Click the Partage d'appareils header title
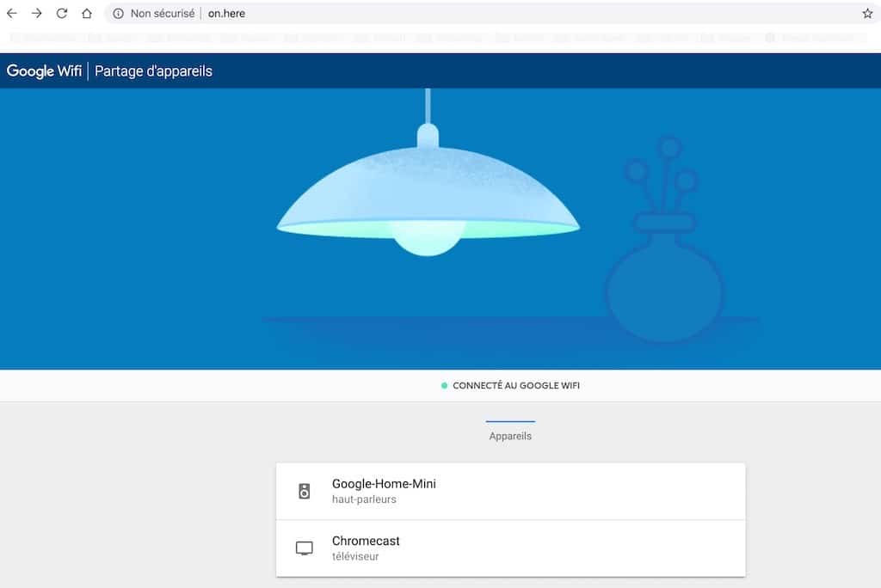 tap(153, 71)
